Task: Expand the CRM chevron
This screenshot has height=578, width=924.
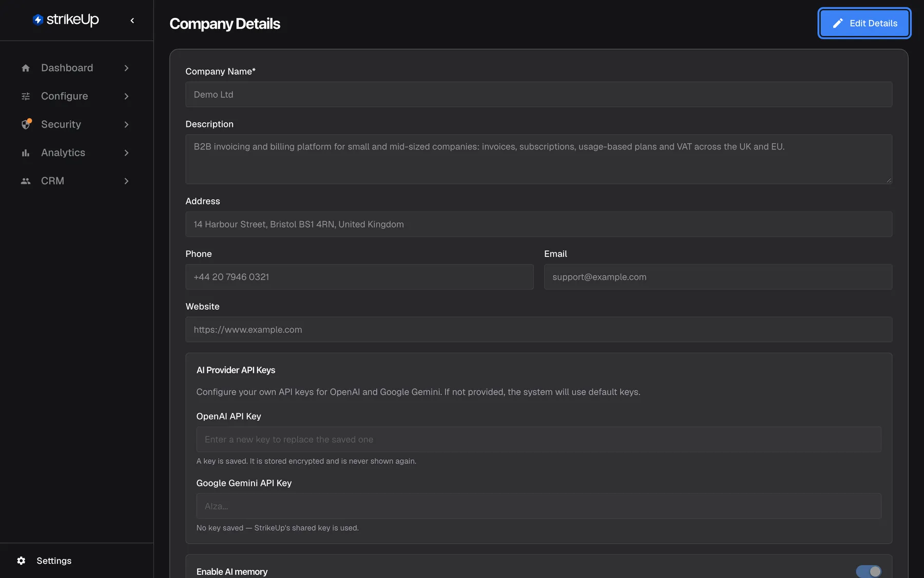Action: tap(126, 181)
